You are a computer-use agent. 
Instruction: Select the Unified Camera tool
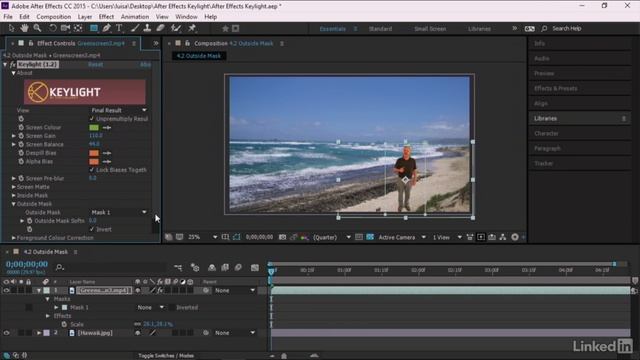click(65, 28)
